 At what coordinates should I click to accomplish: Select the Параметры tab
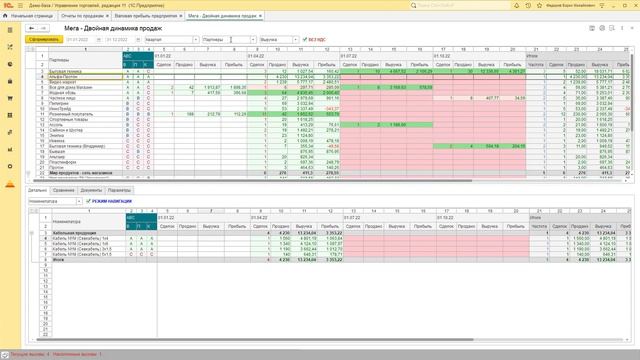tap(119, 190)
